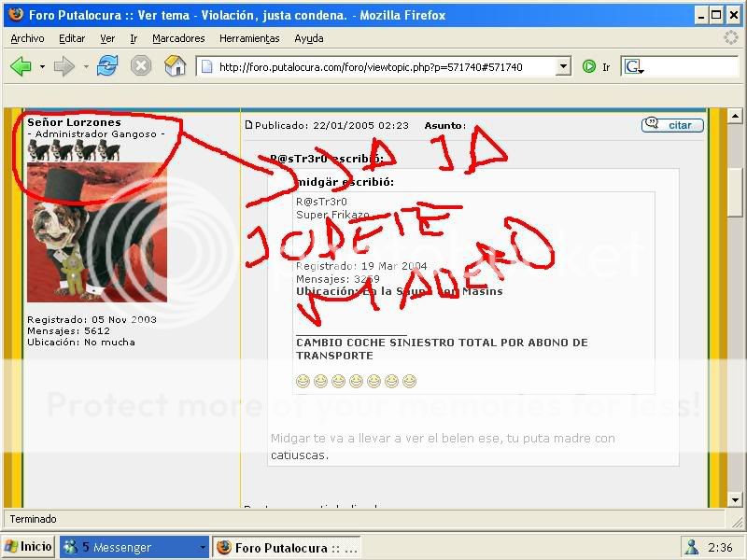Open the Archivo menu
Viewport: 747px width, 560px height.
(27, 38)
